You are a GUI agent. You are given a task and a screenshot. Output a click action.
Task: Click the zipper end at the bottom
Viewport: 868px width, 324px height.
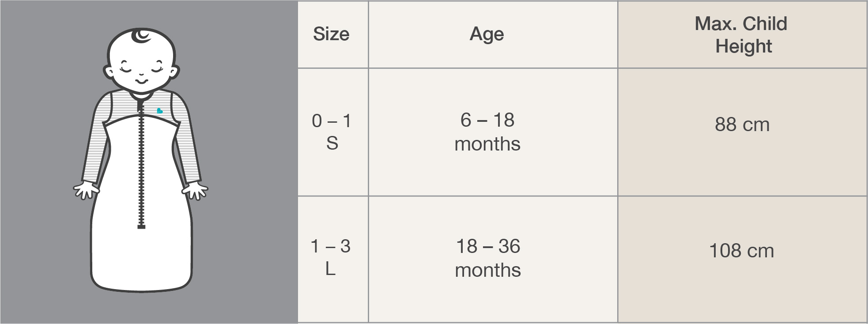tap(141, 226)
